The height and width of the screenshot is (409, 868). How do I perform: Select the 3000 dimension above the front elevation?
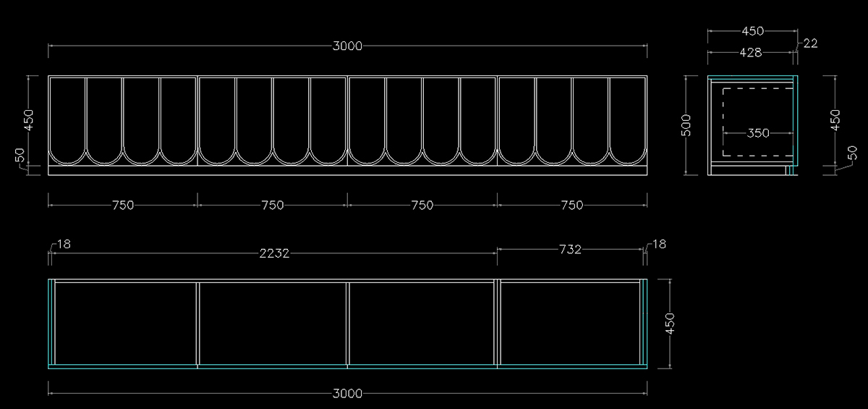[347, 46]
